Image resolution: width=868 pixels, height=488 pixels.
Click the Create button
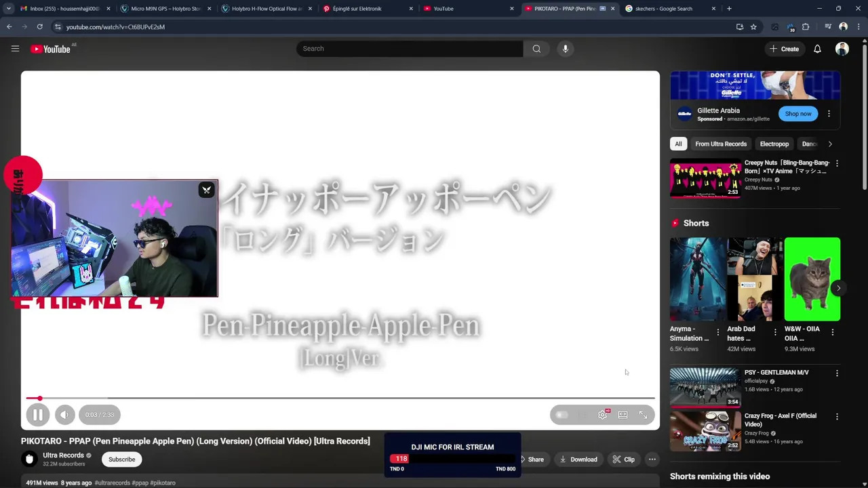point(784,49)
